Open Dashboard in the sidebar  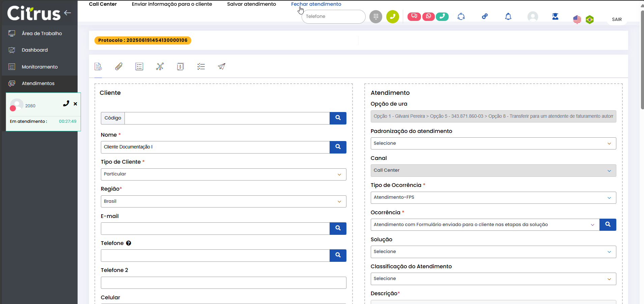[x=35, y=50]
